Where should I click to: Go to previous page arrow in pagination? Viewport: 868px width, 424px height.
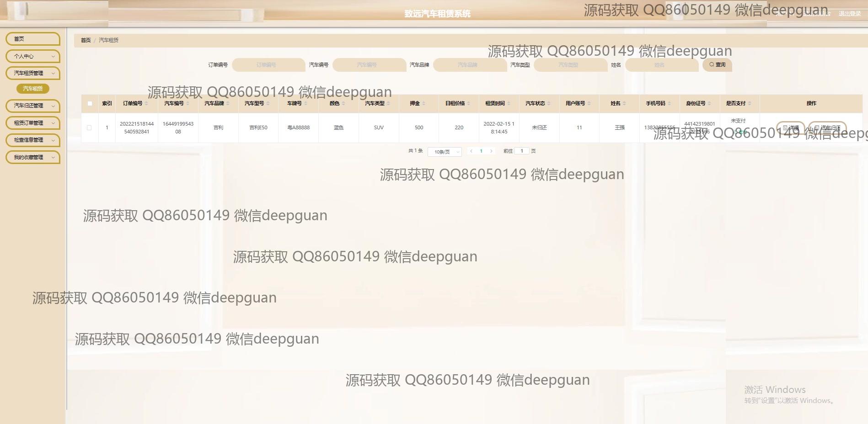pyautogui.click(x=471, y=151)
